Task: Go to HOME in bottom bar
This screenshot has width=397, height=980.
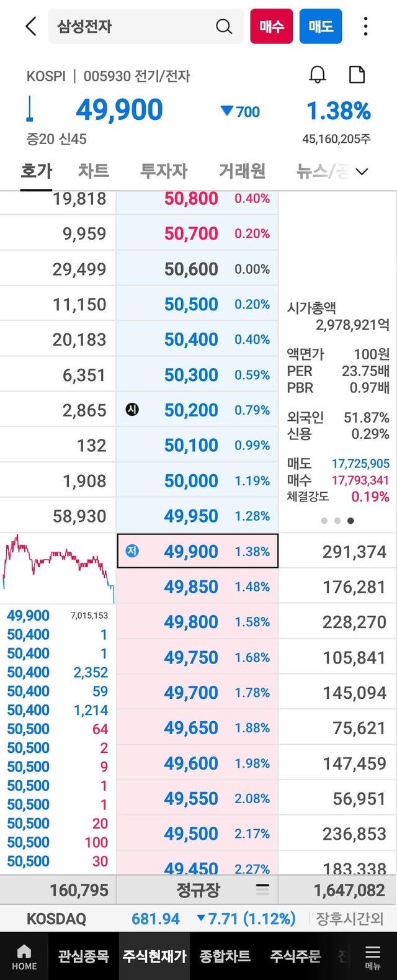Action: [24, 956]
